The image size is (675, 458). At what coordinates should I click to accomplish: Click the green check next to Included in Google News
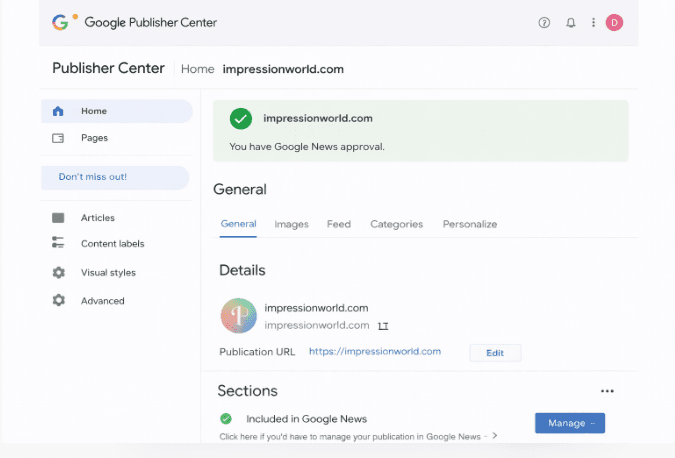pyautogui.click(x=226, y=418)
